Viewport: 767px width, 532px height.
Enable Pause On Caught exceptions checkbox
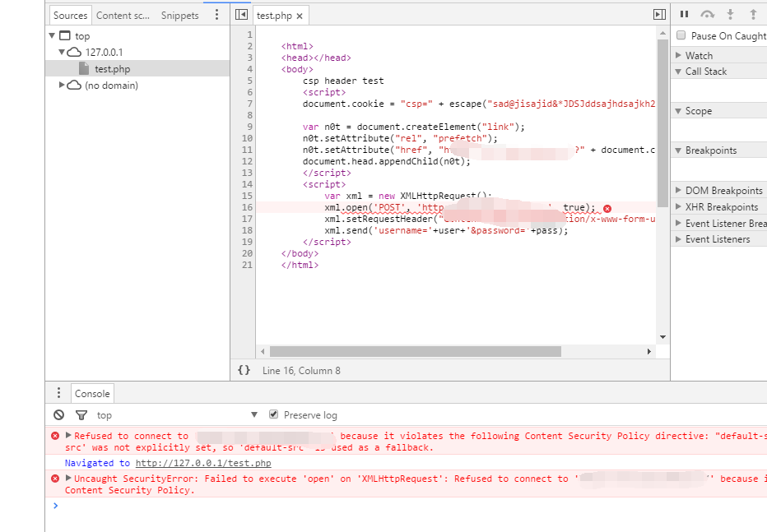[x=681, y=35]
